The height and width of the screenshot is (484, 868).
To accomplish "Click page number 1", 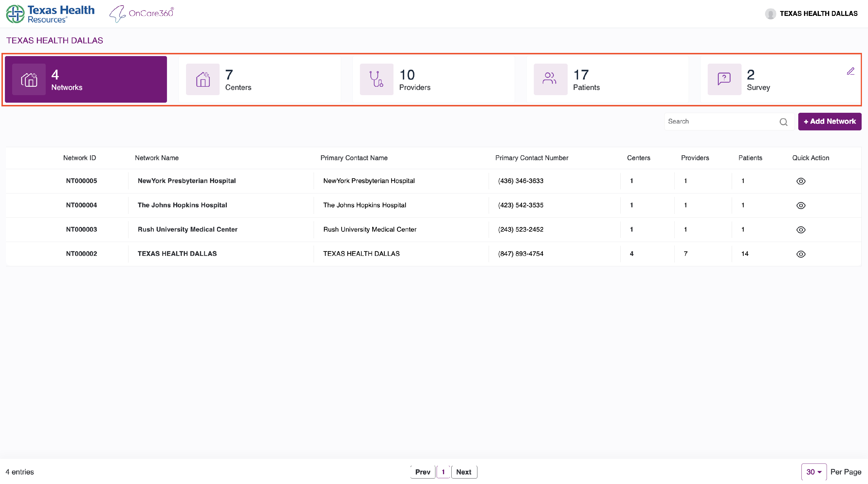I will (443, 472).
